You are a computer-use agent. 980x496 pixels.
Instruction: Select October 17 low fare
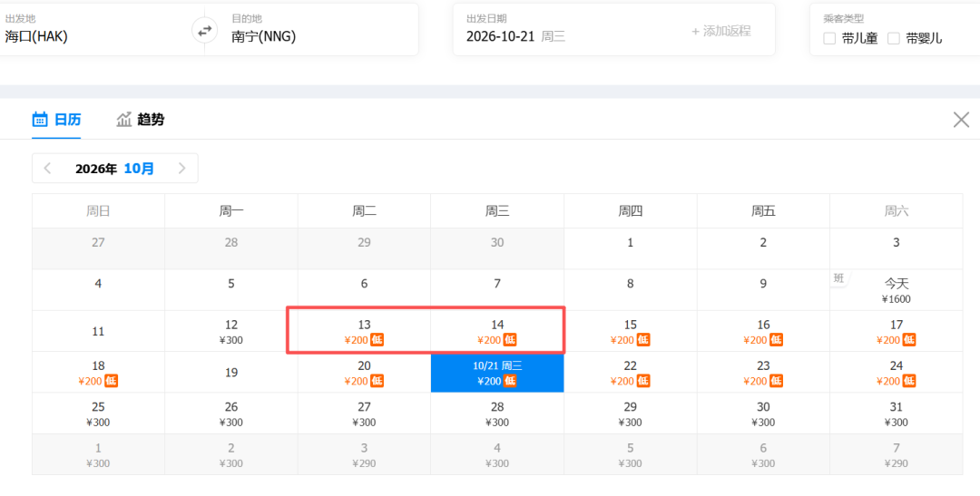click(x=897, y=331)
